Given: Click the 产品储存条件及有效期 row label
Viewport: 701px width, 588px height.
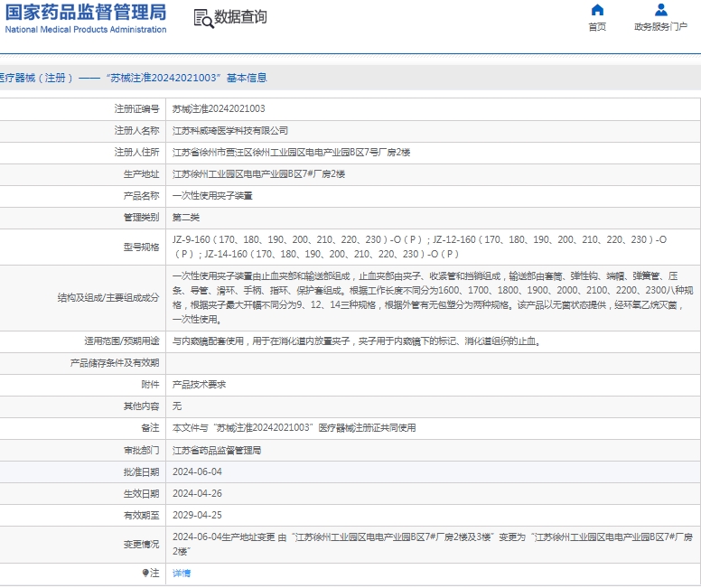Looking at the screenshot, I should tap(115, 363).
